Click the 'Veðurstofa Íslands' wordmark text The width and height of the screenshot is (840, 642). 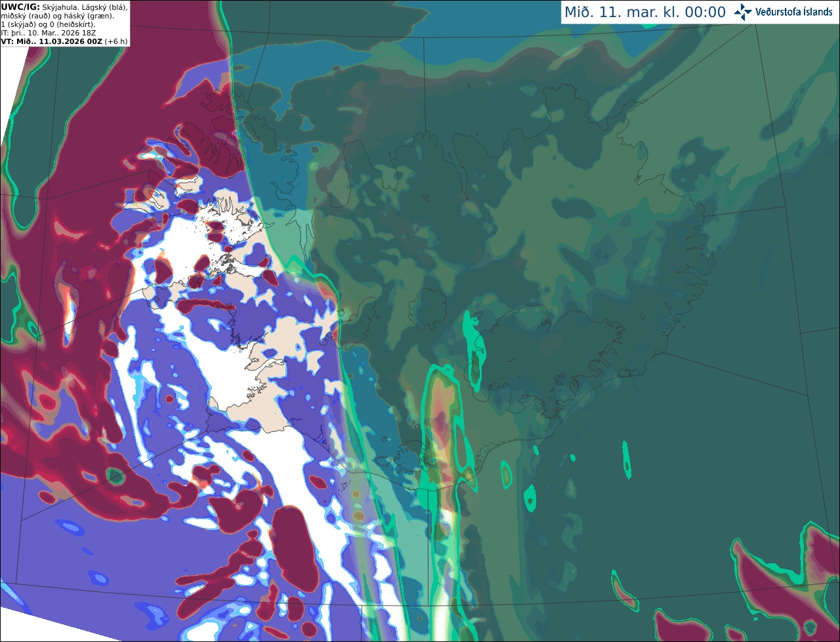point(794,12)
